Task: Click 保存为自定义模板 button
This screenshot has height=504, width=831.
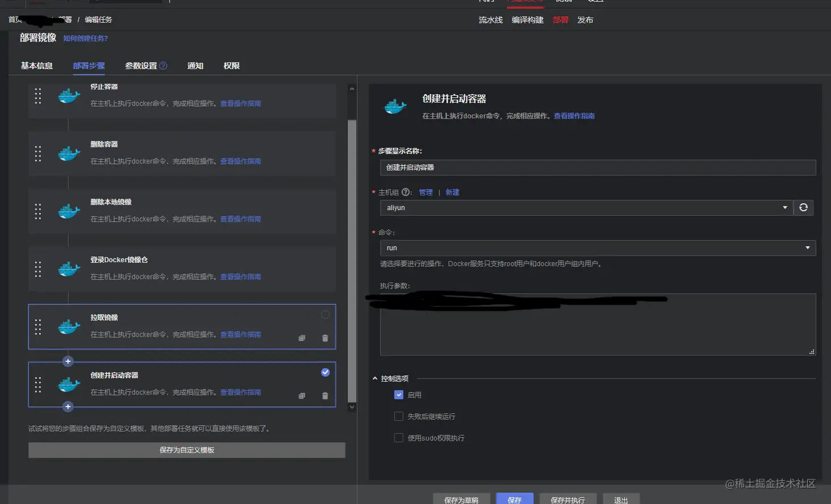Action: (x=187, y=450)
